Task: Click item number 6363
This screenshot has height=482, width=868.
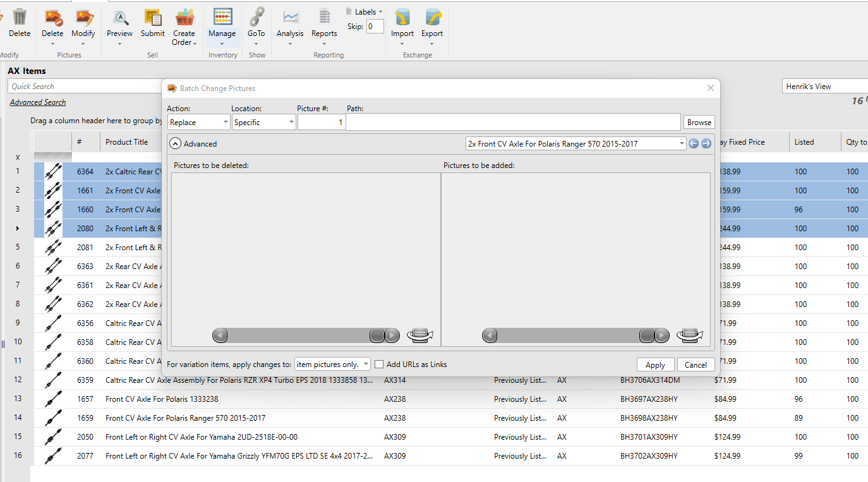Action: 85,267
